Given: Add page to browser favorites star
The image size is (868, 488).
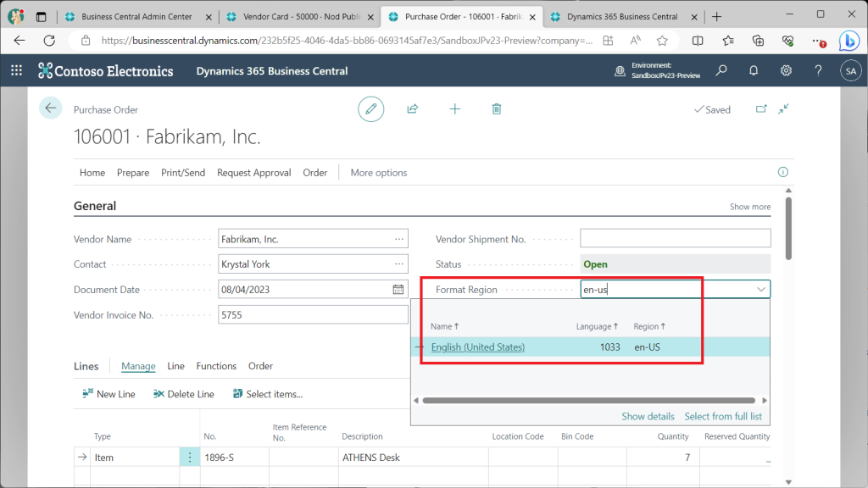Looking at the screenshot, I should 662,41.
